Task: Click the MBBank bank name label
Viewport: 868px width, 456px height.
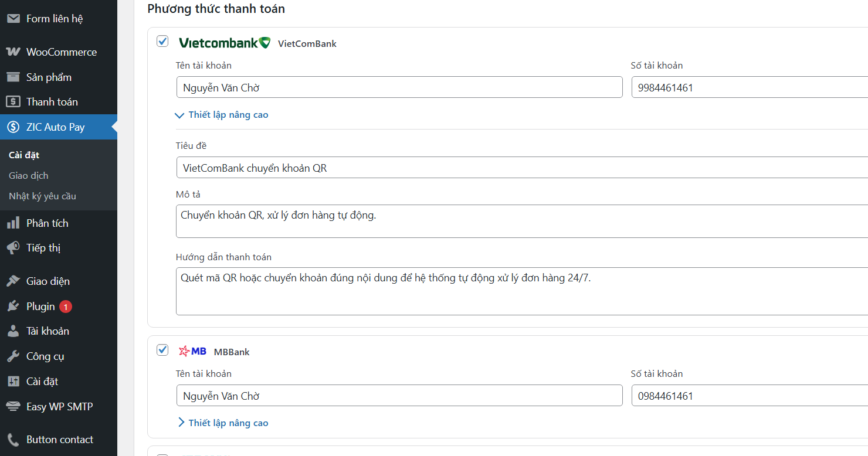Action: 232,352
